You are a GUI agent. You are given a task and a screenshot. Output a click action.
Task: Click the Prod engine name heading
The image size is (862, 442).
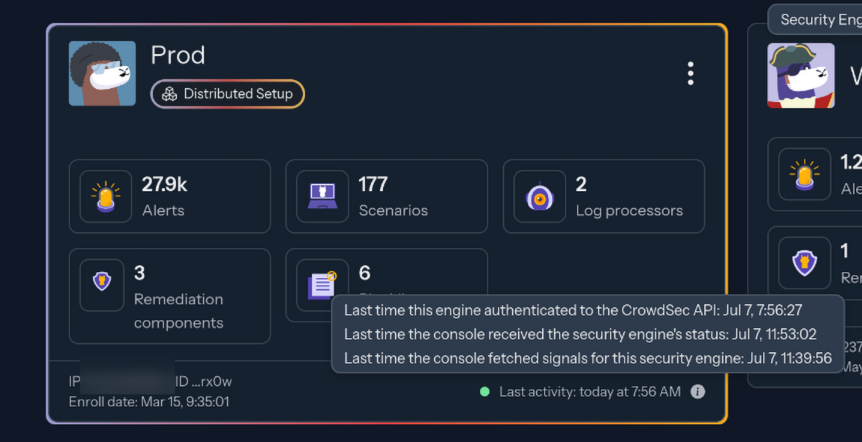click(178, 56)
